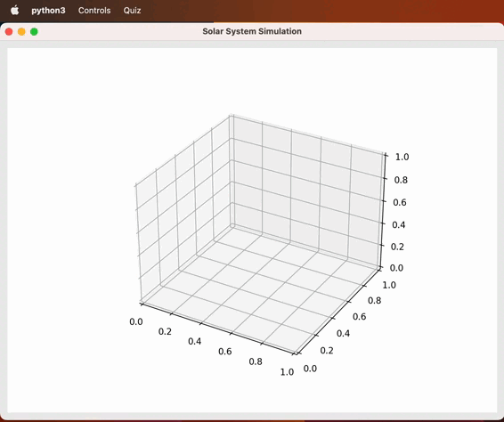Click the 0.2 tick label on right y-axis
The image size is (504, 422).
point(327,350)
